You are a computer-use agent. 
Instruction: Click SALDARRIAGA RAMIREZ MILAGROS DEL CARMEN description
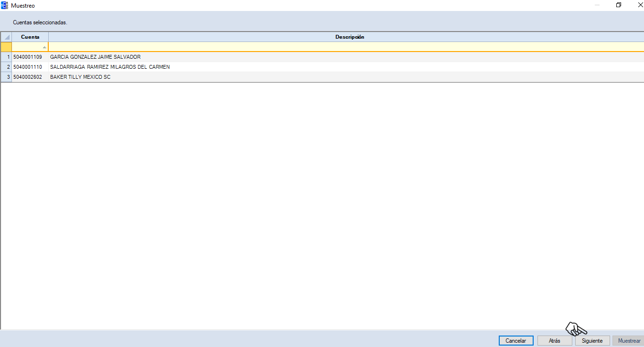(x=110, y=67)
